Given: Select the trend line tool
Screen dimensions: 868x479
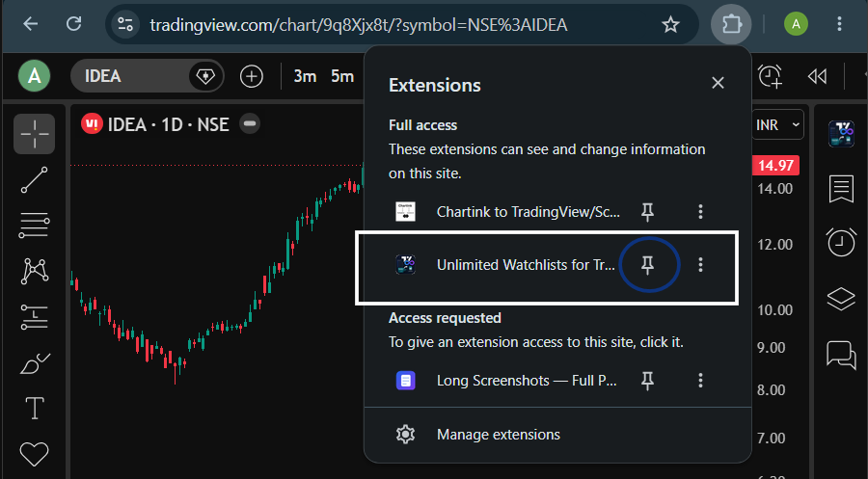Looking at the screenshot, I should (x=35, y=180).
